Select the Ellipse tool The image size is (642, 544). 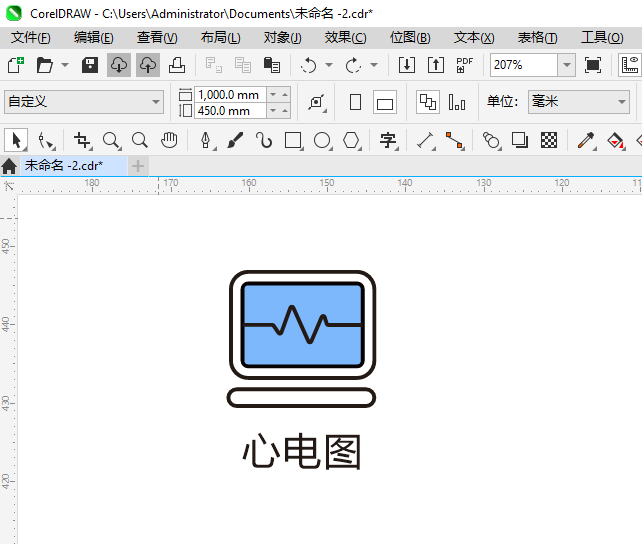[322, 140]
